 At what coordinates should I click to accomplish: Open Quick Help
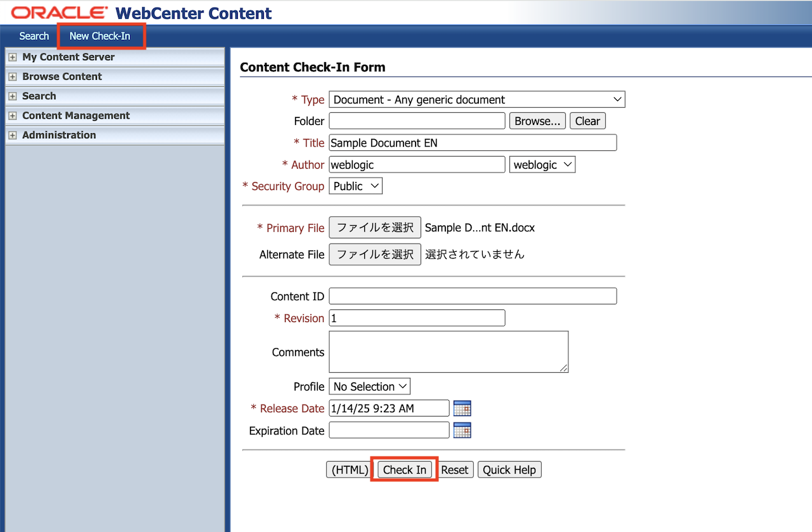click(509, 470)
